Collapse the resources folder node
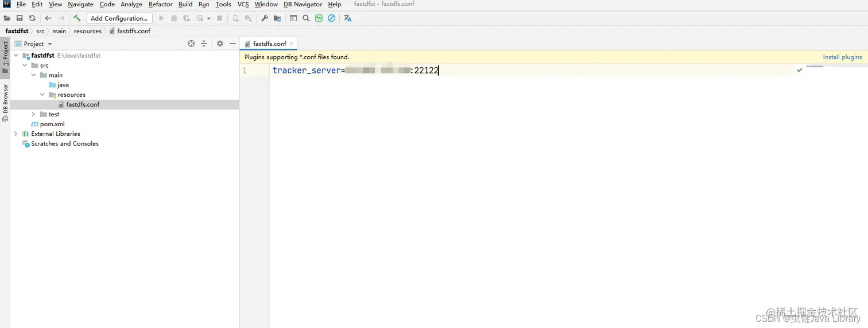Viewport: 868px width, 328px height. 42,95
